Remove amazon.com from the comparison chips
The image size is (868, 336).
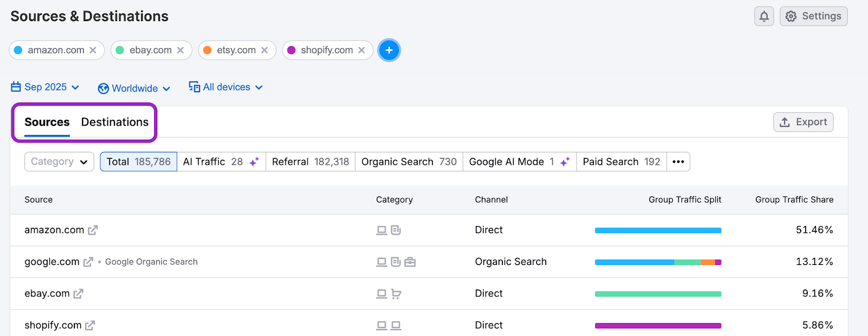(x=93, y=50)
